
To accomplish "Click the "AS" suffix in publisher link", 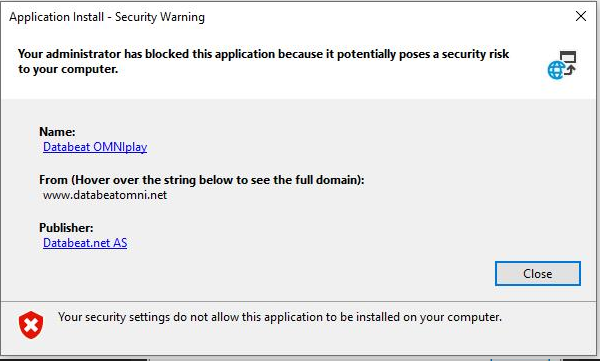I will click(x=120, y=243).
